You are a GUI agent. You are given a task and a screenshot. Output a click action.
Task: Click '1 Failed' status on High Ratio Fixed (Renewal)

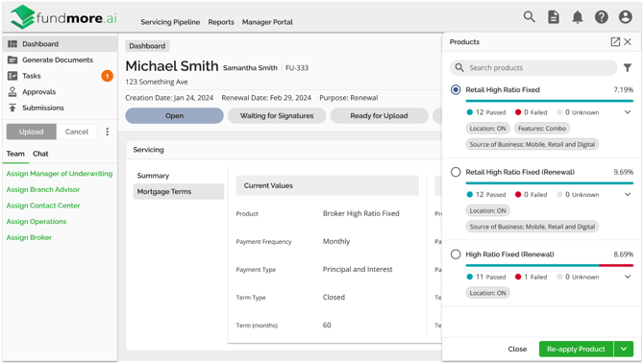pyautogui.click(x=532, y=277)
